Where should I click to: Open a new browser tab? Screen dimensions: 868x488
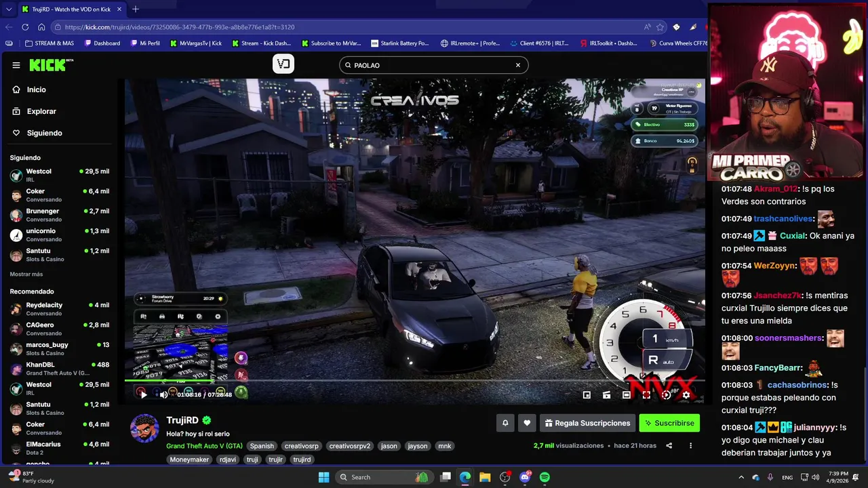coord(135,9)
